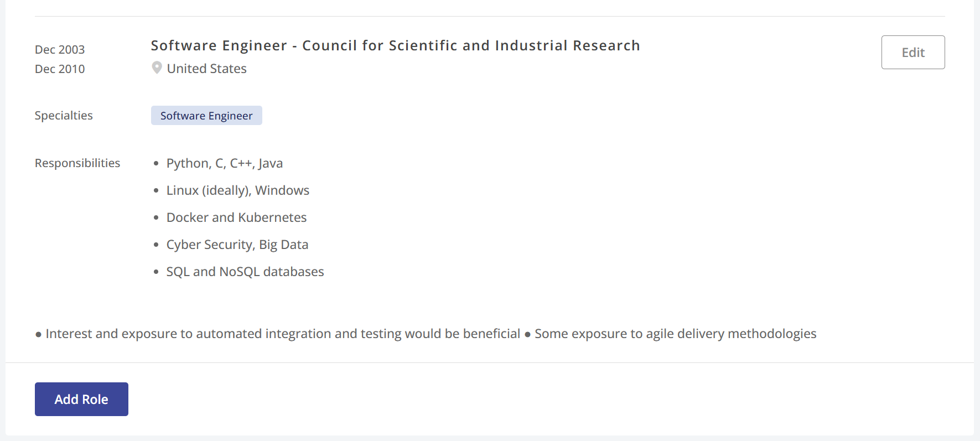Select the Linux (ideally), Windows bullet
The height and width of the screenshot is (441, 980).
click(x=237, y=190)
